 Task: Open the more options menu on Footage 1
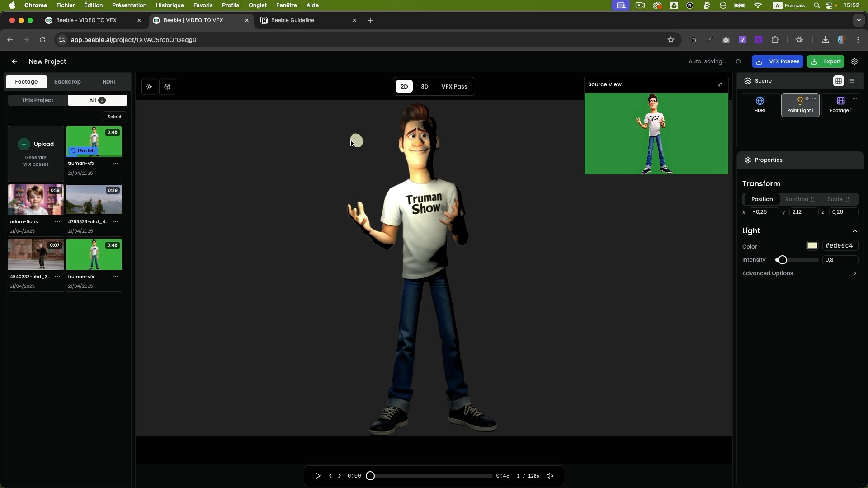tap(855, 99)
